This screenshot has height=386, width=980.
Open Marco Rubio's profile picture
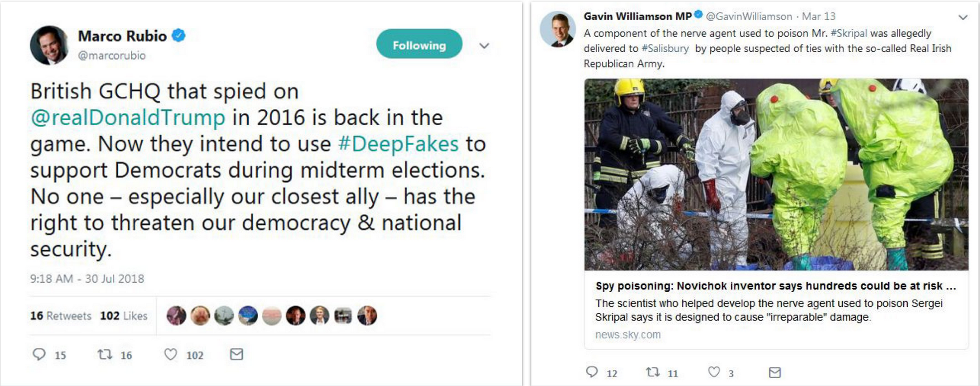(49, 45)
